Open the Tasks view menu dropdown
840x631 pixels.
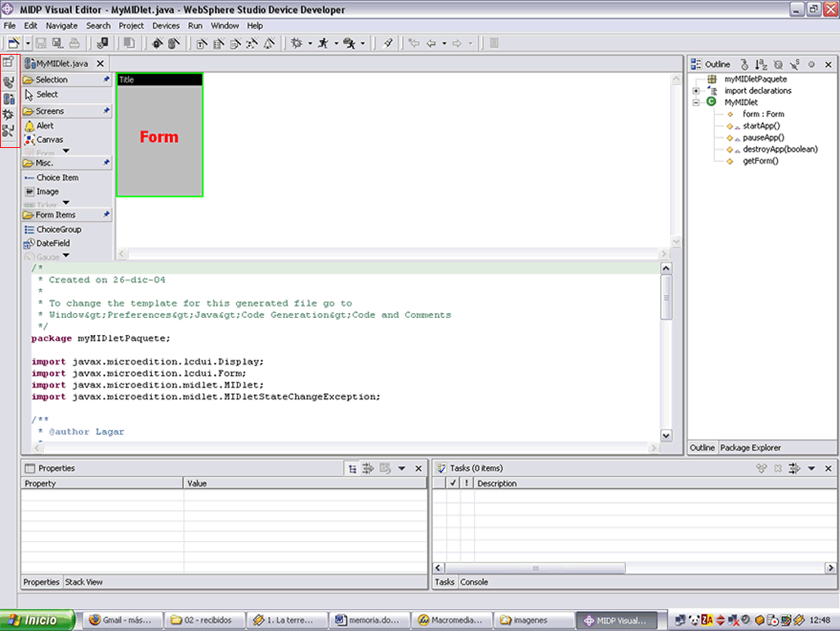[x=811, y=468]
